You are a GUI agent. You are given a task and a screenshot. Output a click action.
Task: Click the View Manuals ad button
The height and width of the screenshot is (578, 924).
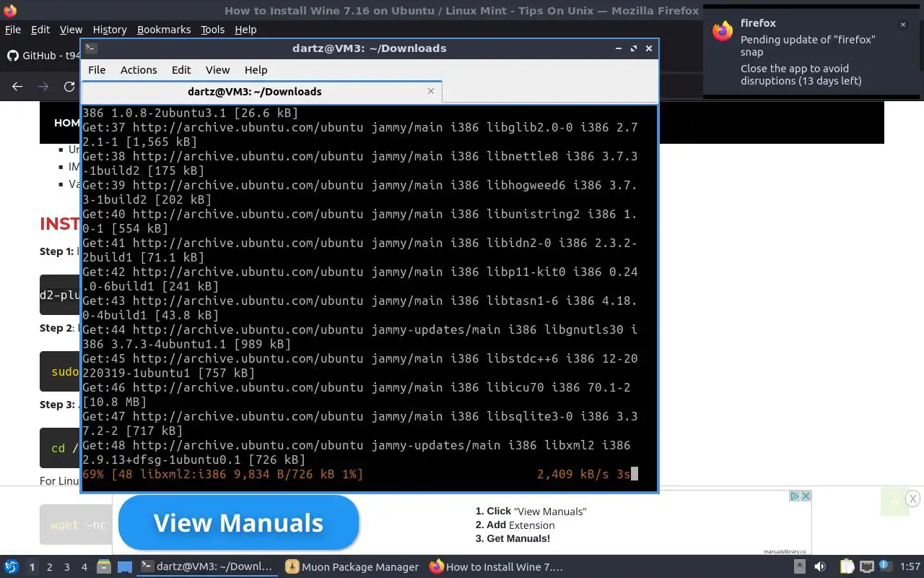tap(238, 522)
